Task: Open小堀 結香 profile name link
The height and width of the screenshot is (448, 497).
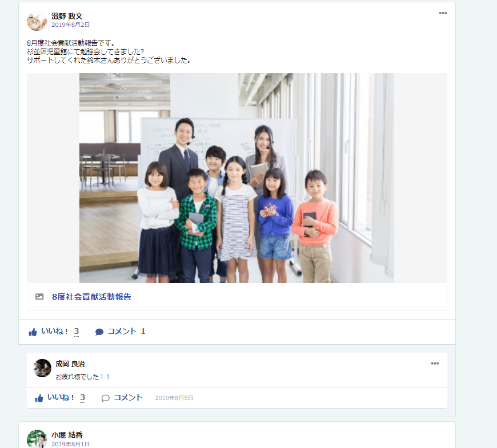Action: pos(67,435)
